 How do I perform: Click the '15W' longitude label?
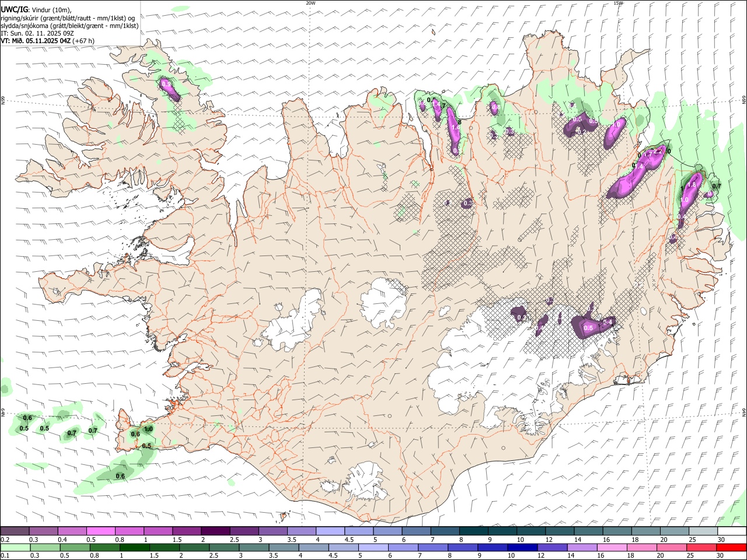click(x=618, y=3)
